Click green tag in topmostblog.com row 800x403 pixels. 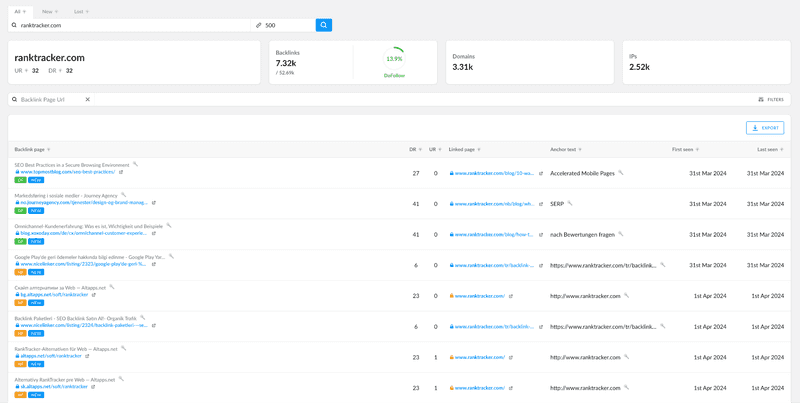[20, 180]
